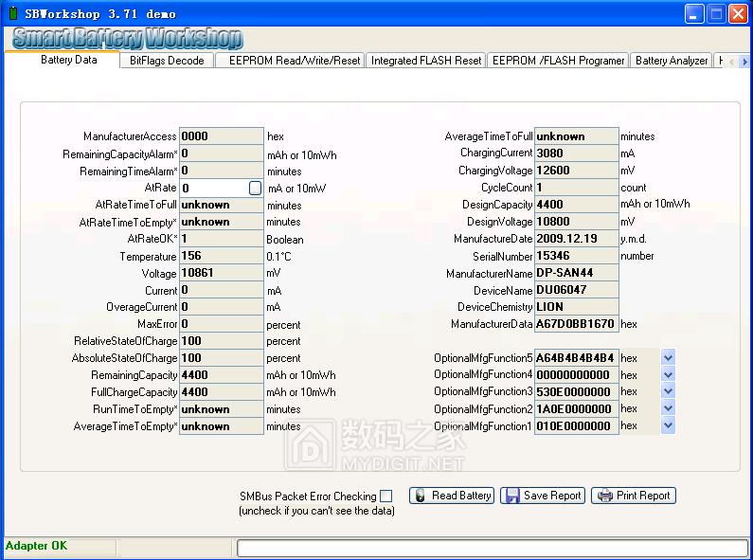Open the EEPROM Read/Write/Reset tab
Image resolution: width=753 pixels, height=560 pixels.
click(295, 61)
